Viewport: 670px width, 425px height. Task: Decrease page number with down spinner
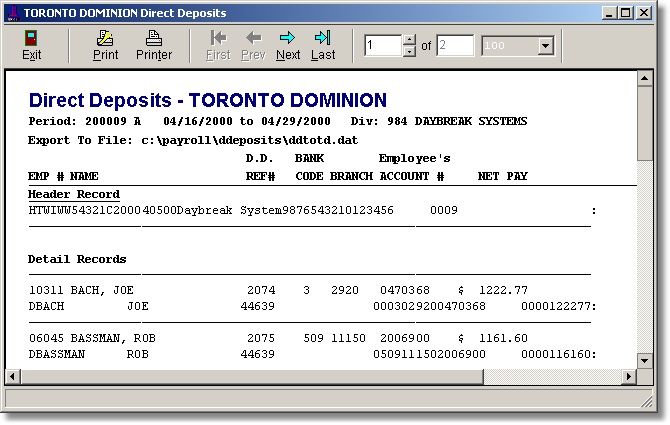(x=409, y=51)
